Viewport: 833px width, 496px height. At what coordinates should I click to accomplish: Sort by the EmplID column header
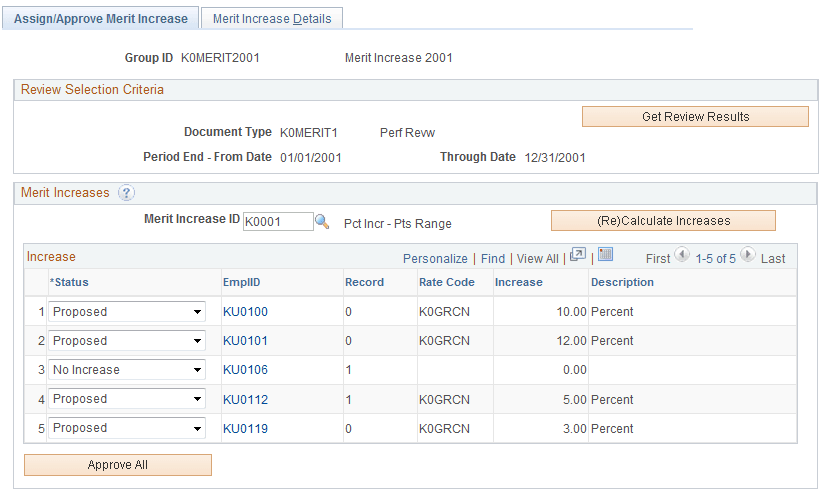click(242, 283)
